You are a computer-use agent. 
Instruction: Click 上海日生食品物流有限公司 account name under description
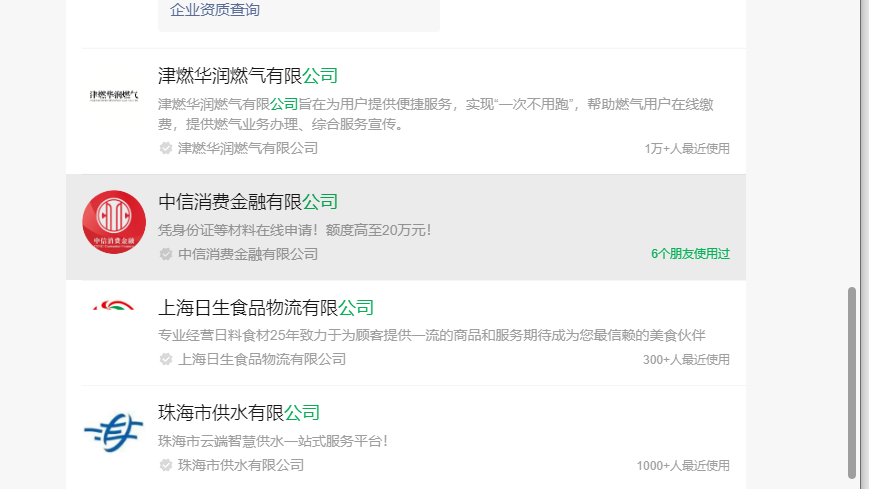262,359
